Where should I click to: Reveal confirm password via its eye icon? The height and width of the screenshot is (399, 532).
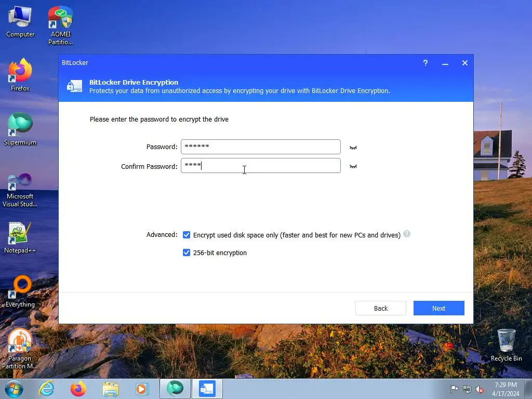click(x=353, y=166)
